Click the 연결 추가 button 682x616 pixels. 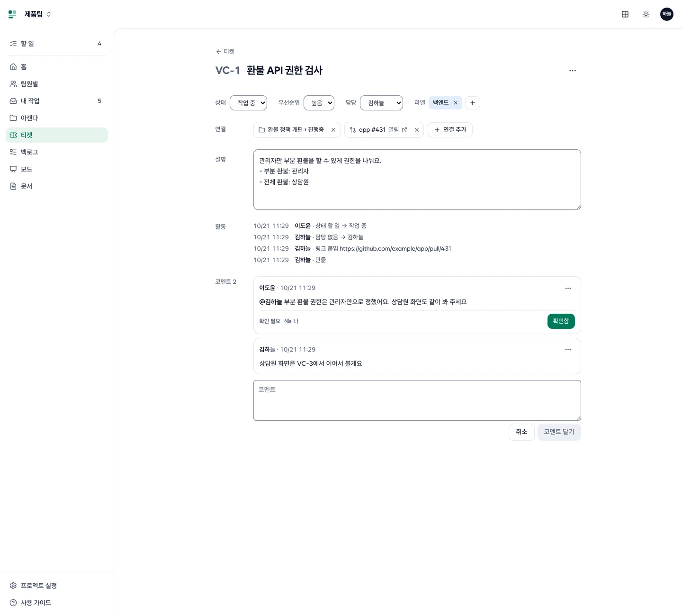point(450,130)
